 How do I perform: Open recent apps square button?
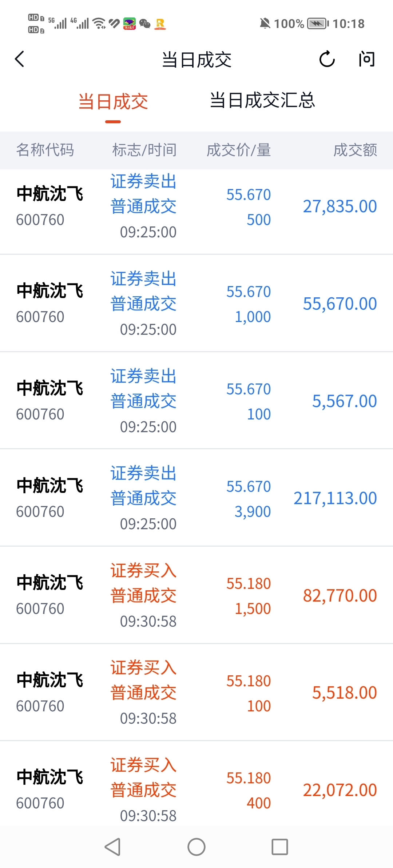pos(280,847)
